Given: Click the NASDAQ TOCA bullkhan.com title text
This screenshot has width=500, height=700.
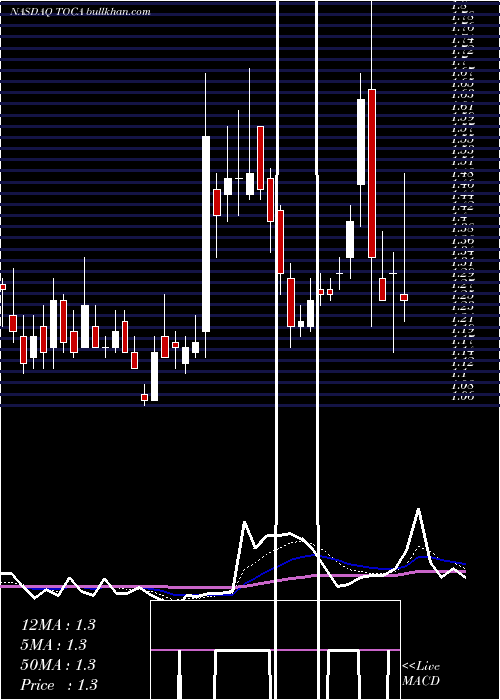Looking at the screenshot, I should coord(80,12).
